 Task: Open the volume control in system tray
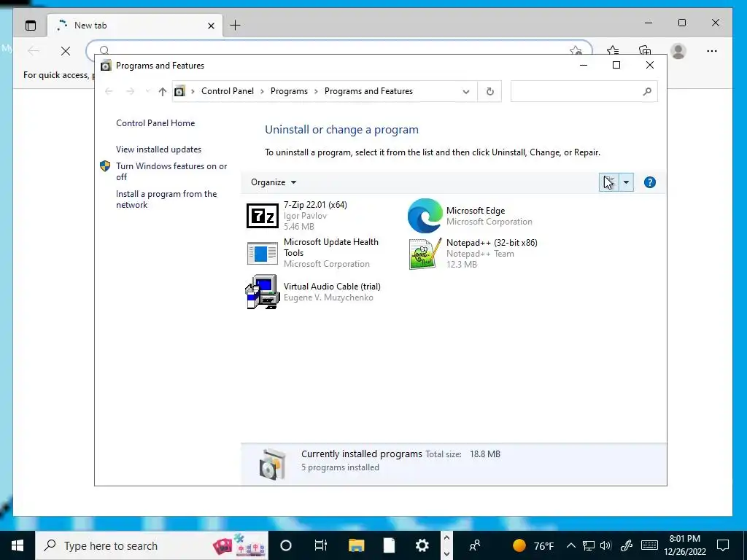click(605, 545)
